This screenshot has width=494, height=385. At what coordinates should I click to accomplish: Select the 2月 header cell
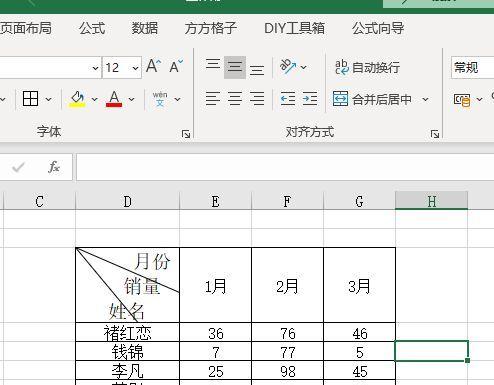click(287, 285)
